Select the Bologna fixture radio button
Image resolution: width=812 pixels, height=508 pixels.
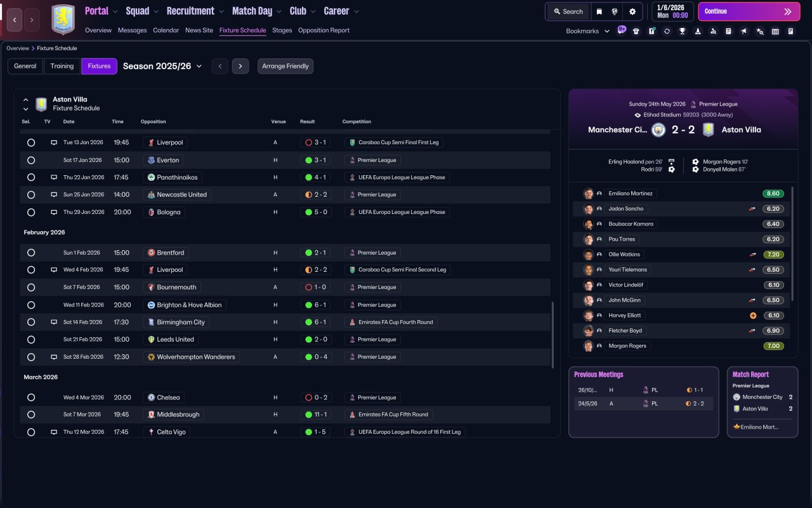click(31, 212)
